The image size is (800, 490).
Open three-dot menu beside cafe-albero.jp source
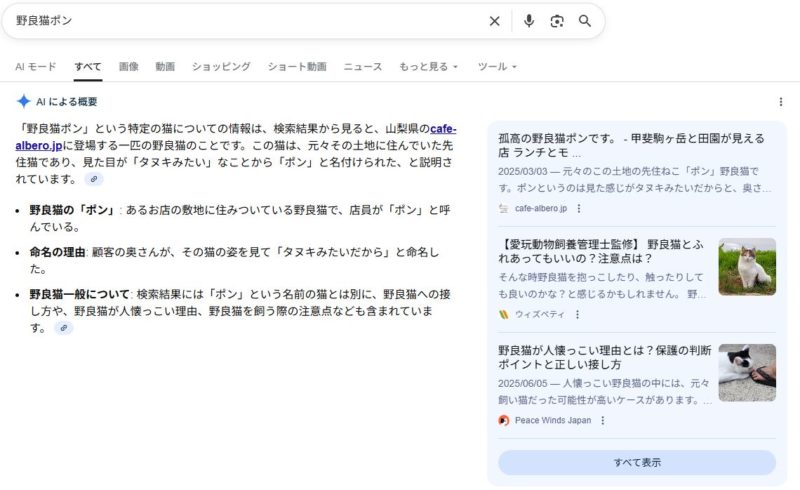[x=579, y=208]
